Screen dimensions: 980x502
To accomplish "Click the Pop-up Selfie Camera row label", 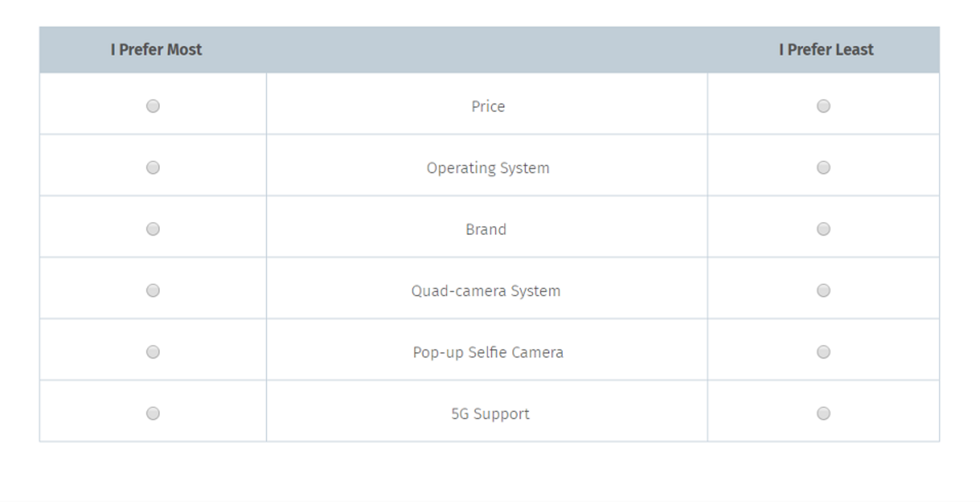I will [x=488, y=351].
